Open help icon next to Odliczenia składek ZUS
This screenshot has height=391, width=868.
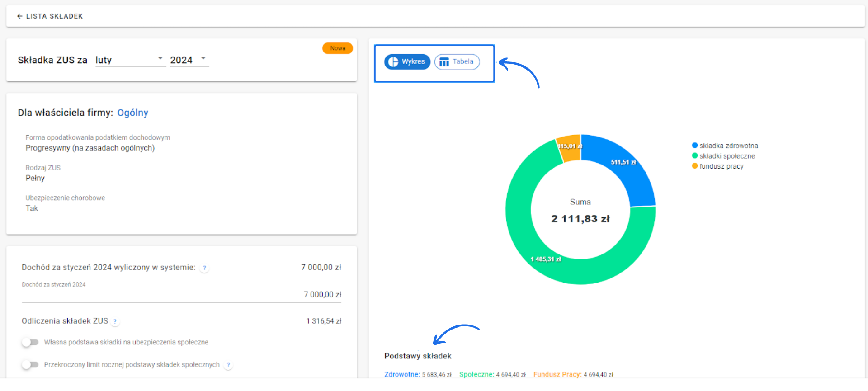[115, 321]
